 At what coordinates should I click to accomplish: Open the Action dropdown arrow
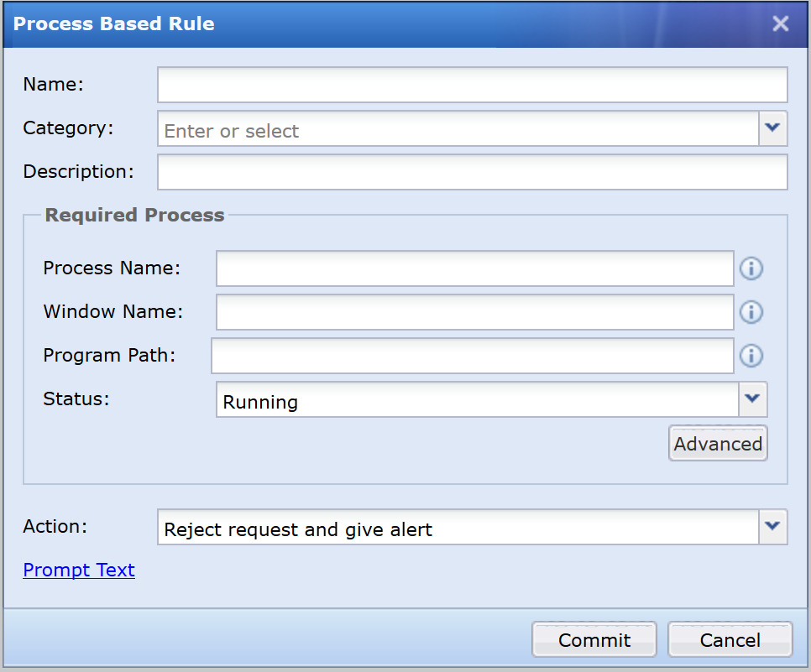pos(772,527)
